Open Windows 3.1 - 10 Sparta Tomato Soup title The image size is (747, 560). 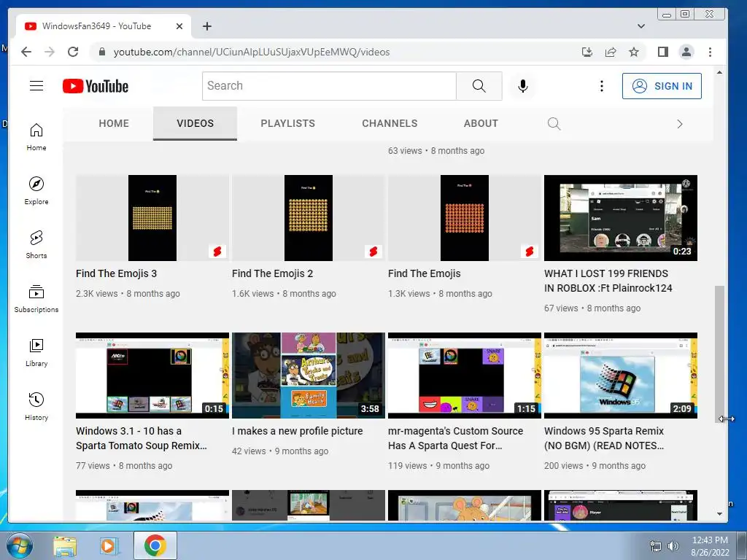141,438
